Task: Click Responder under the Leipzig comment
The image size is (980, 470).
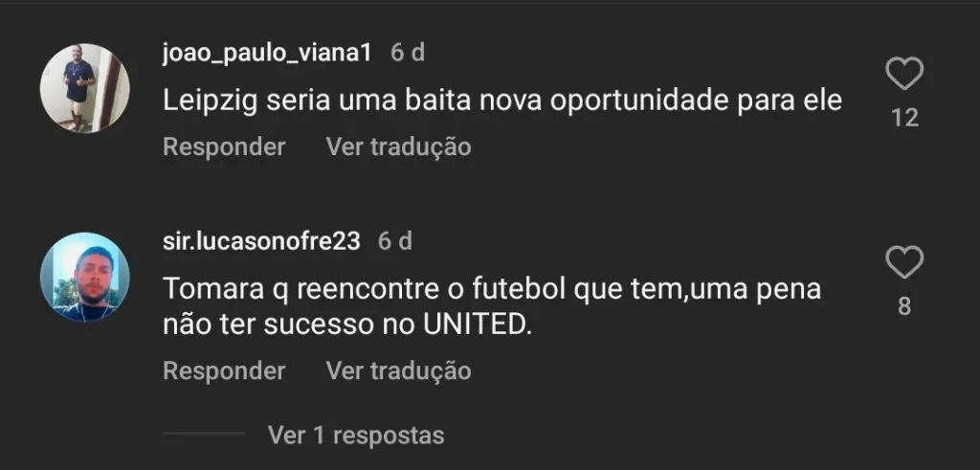Action: (x=224, y=147)
